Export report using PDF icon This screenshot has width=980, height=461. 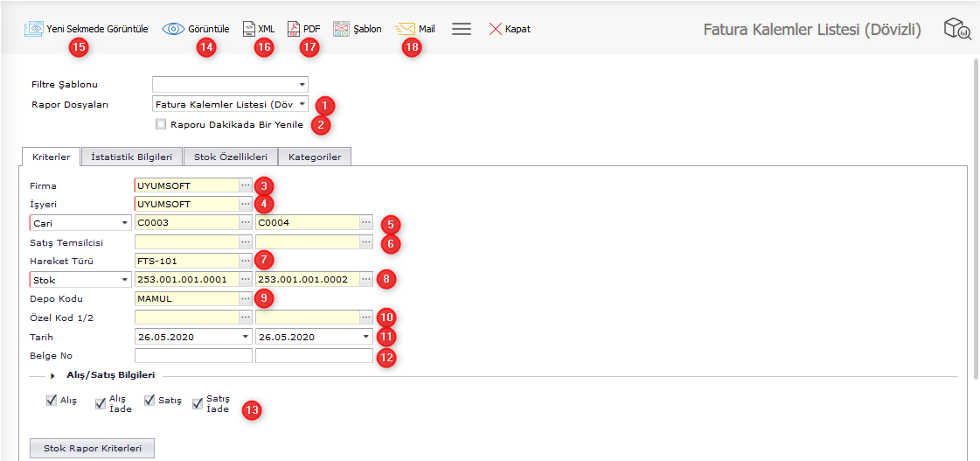click(x=294, y=29)
